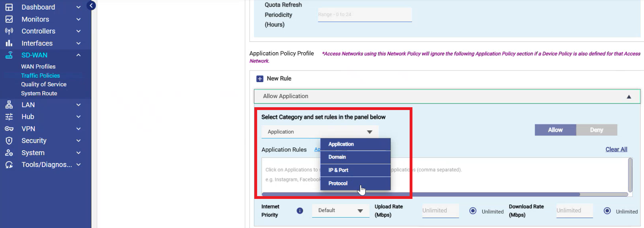The width and height of the screenshot is (644, 228).
Task: Open the Internet Priority Default dropdown
Action: (x=340, y=210)
